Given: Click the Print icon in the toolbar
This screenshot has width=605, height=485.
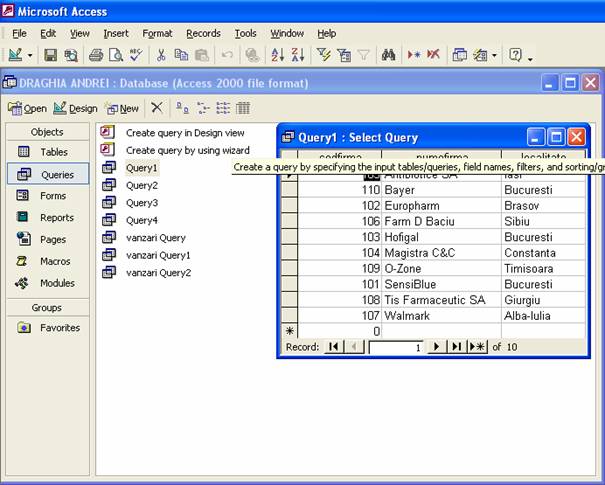Looking at the screenshot, I should tap(96, 56).
